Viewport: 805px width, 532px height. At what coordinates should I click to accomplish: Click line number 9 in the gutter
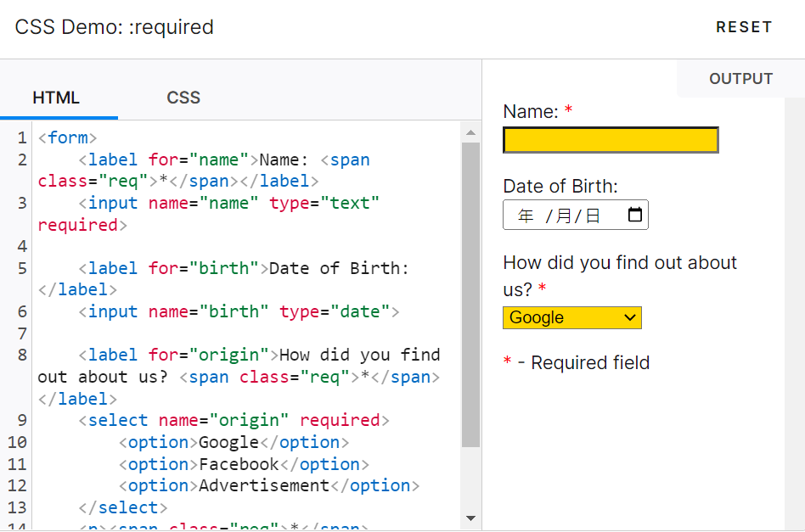click(x=22, y=420)
